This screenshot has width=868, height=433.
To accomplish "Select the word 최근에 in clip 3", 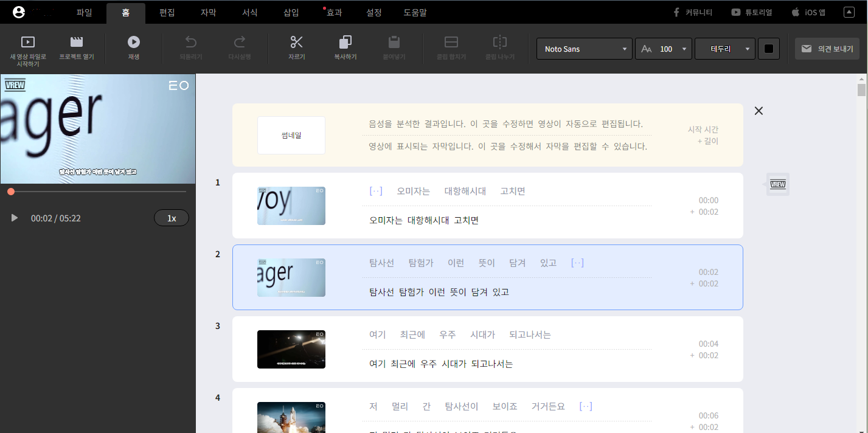I will (x=413, y=334).
